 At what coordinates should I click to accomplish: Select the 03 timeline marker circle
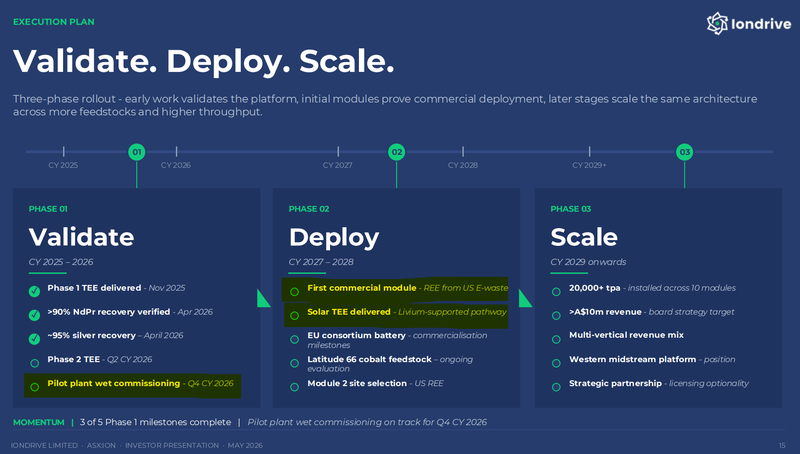tap(684, 152)
